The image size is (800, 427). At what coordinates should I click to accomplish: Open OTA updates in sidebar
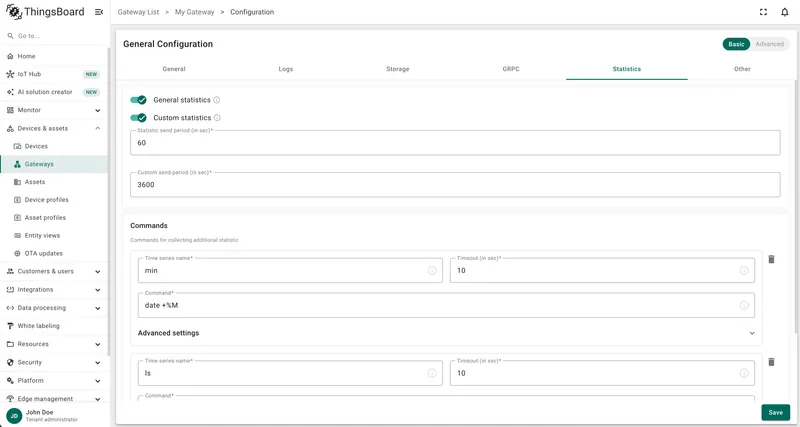54,253
